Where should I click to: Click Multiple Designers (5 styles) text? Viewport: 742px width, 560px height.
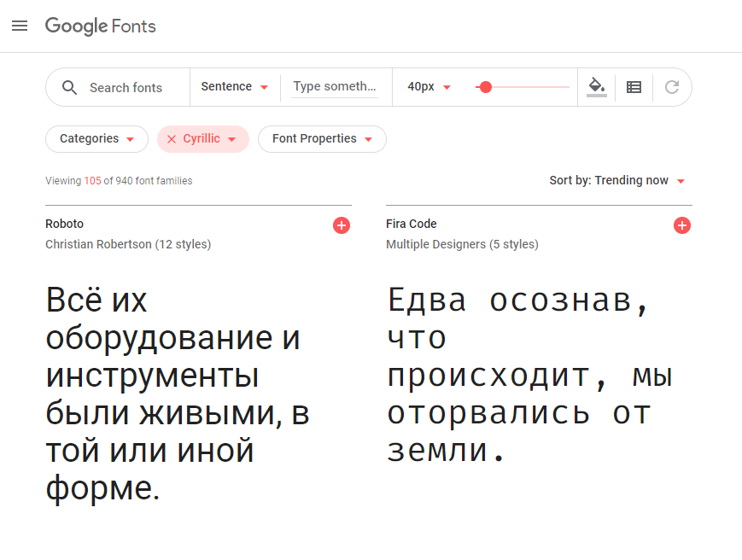[x=462, y=244]
